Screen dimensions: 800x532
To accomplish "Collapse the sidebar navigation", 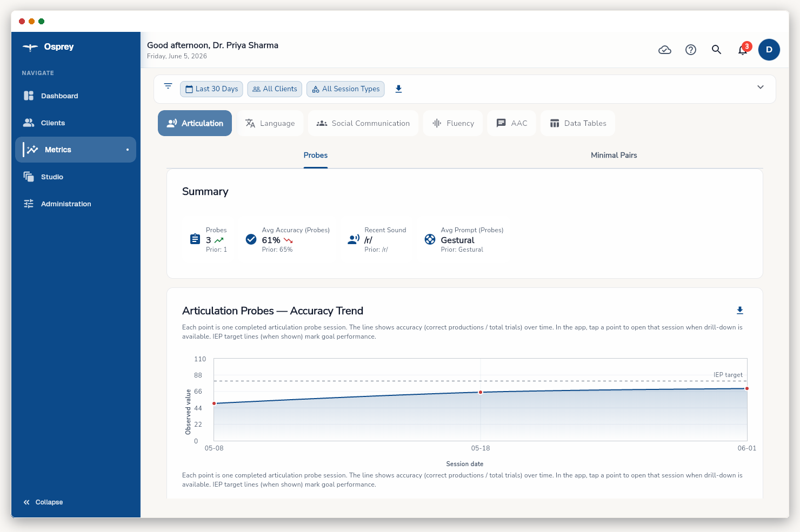I will (x=43, y=502).
